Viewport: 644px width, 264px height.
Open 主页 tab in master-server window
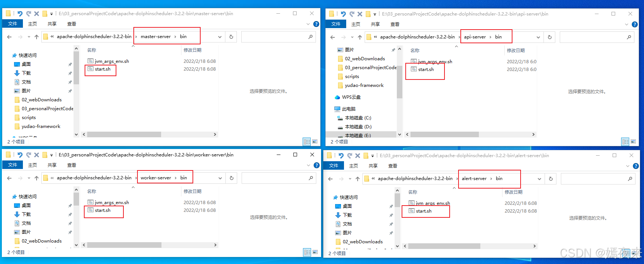pos(33,24)
